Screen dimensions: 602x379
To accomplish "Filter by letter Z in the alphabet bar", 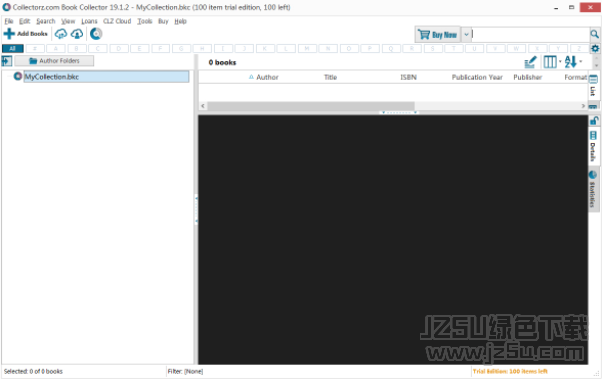I will coord(579,48).
